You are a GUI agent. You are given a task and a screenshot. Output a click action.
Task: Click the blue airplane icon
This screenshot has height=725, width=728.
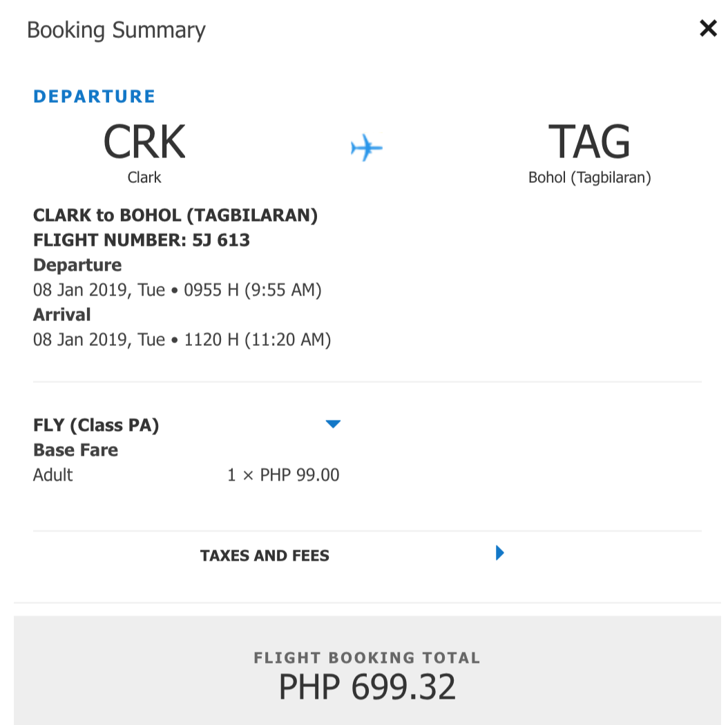[366, 148]
